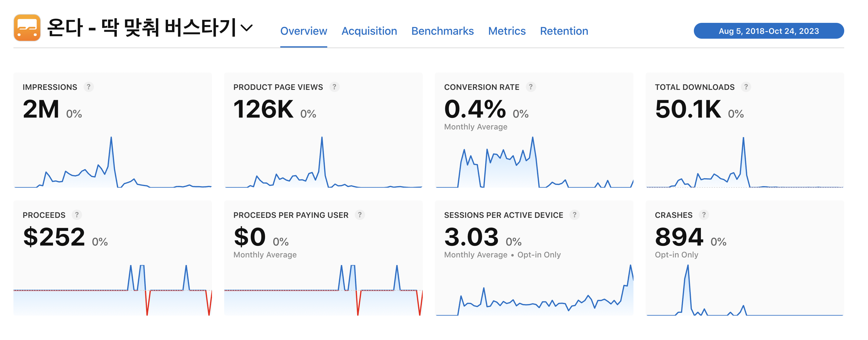Select the $252 proceeds value
This screenshot has width=868, height=340.
click(54, 237)
